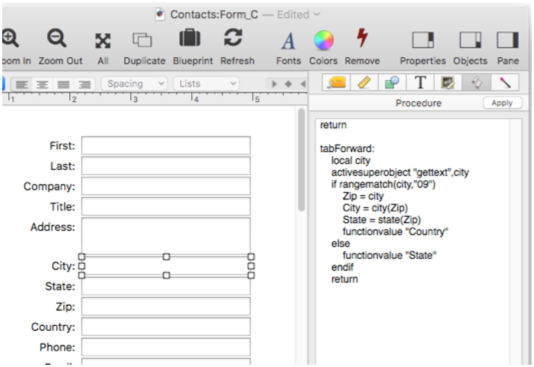Switch to the T text properties tab
This screenshot has width=534, height=367.
[420, 82]
